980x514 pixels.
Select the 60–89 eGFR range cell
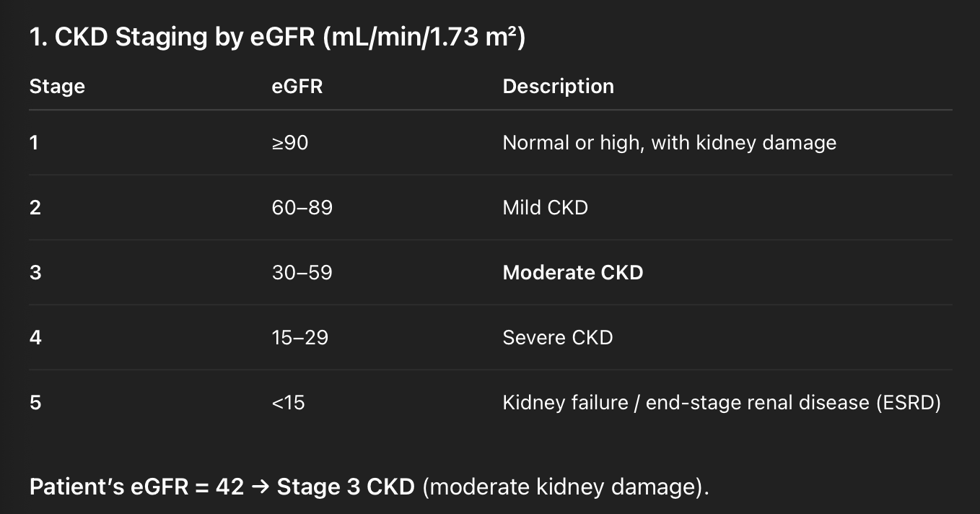coord(302,208)
